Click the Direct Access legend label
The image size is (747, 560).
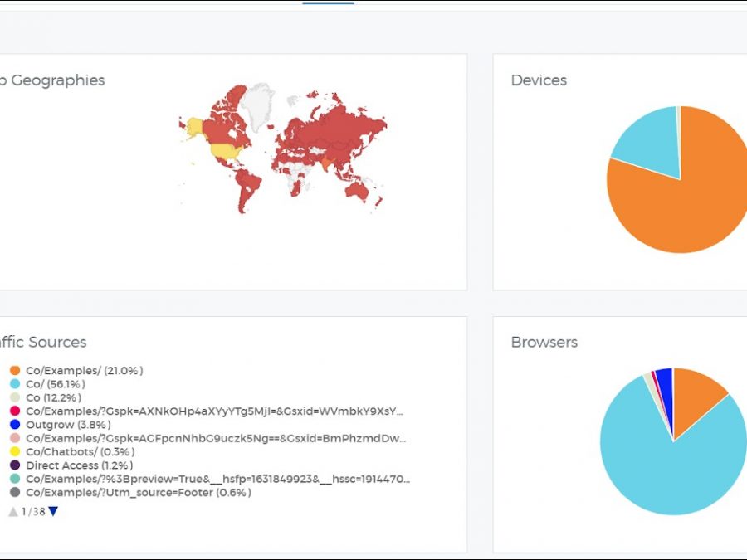coord(73,465)
